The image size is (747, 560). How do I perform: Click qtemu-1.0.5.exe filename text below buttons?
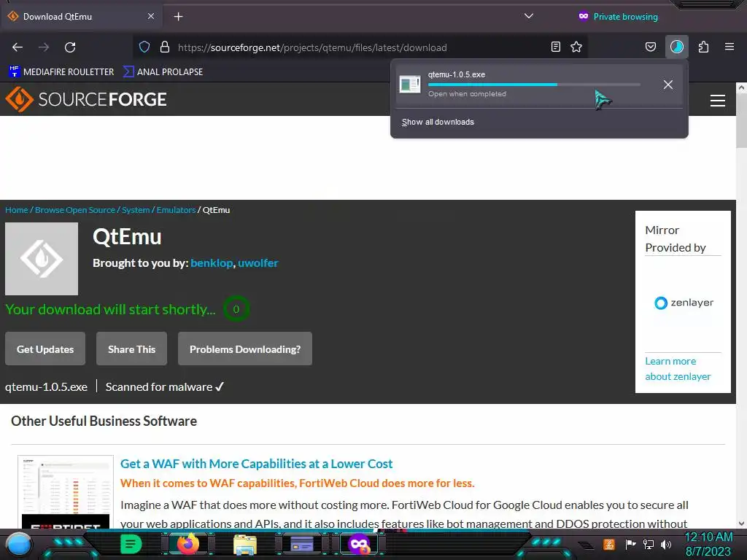click(46, 386)
